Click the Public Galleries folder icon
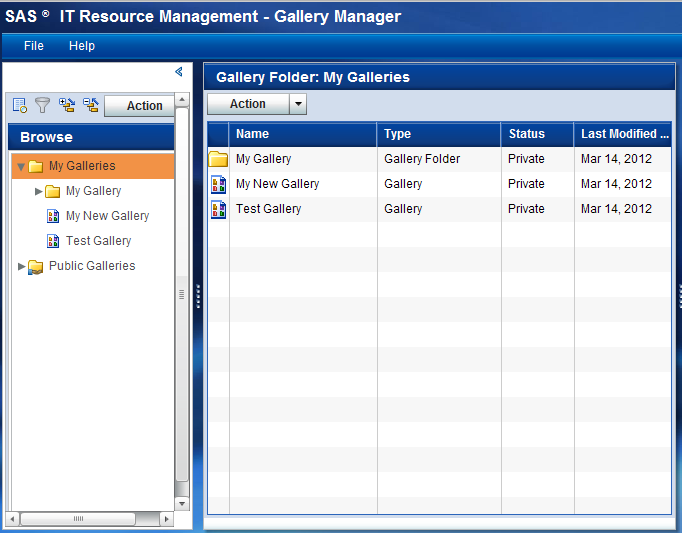This screenshot has height=533, width=682. point(36,266)
